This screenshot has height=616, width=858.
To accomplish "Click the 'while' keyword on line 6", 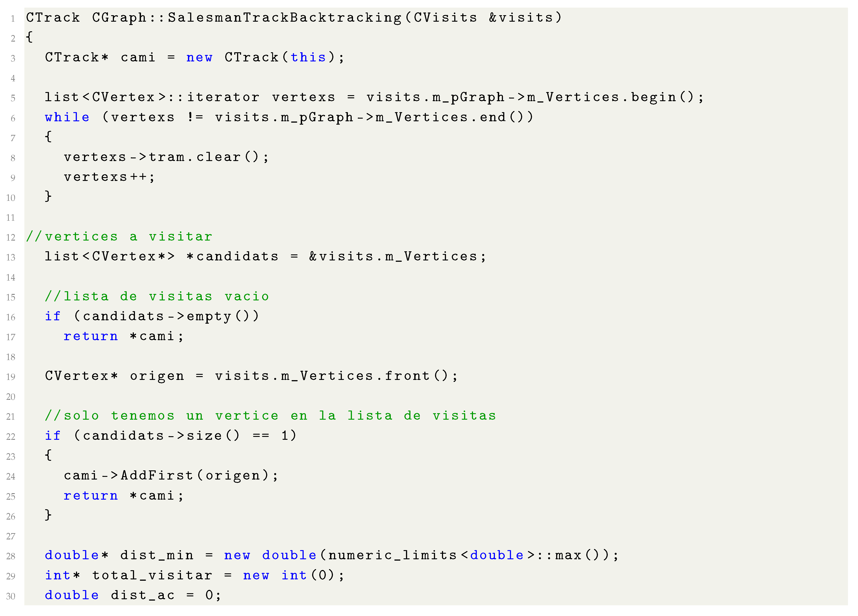I will tap(67, 117).
